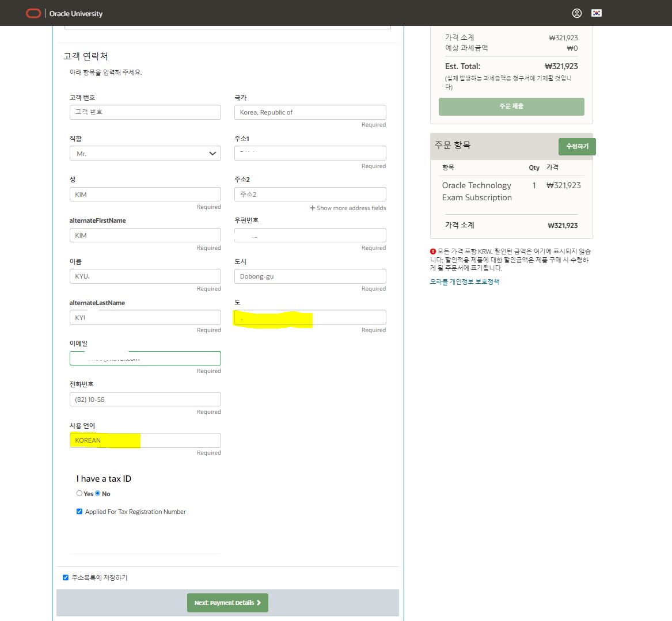Focus the alternateFirstName input field
672x621 pixels.
point(145,235)
